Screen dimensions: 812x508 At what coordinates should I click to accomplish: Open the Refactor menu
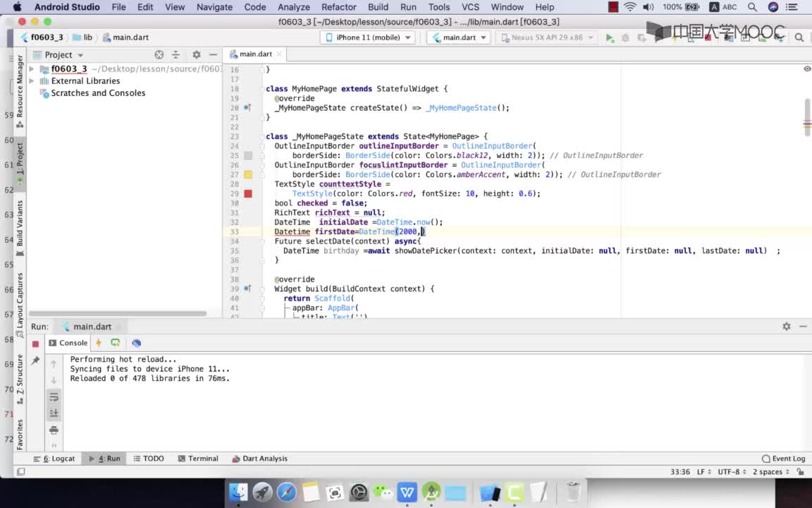point(338,7)
